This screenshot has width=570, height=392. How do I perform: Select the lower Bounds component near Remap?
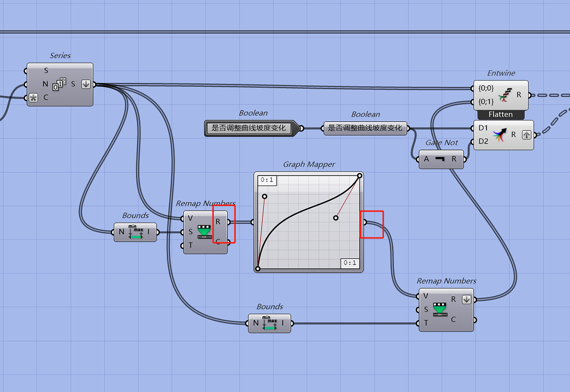pyautogui.click(x=269, y=324)
